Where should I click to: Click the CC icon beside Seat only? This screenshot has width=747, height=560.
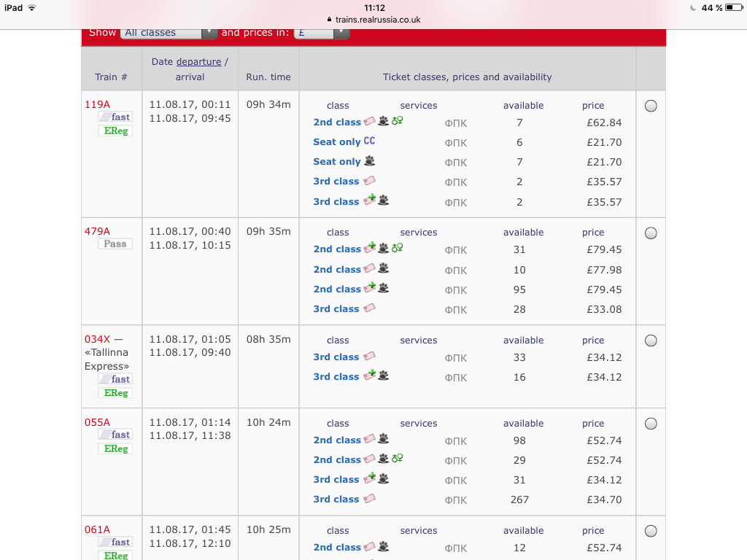click(x=369, y=141)
